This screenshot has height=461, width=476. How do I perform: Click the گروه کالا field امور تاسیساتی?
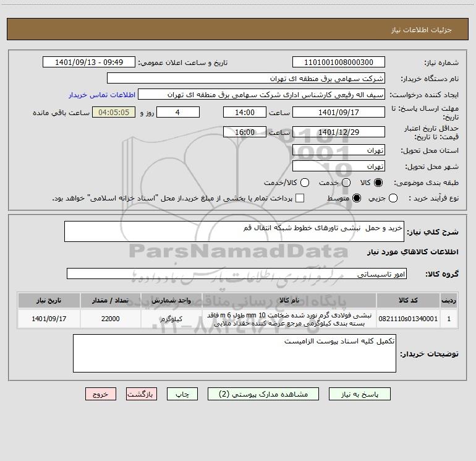[x=237, y=274]
